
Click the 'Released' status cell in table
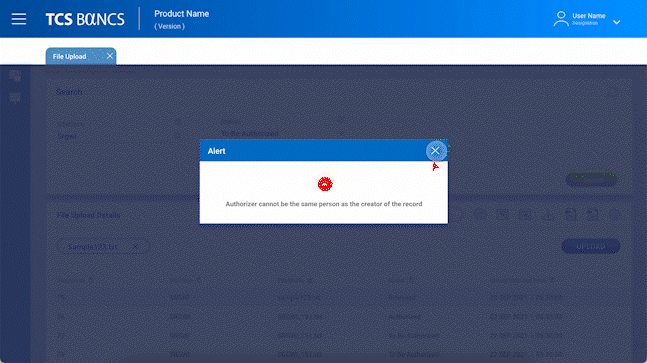click(x=401, y=297)
